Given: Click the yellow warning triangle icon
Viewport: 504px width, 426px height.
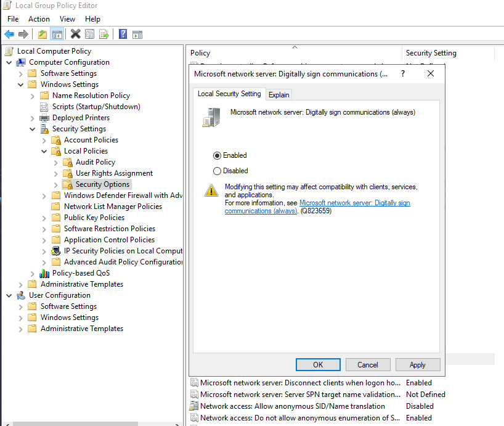Looking at the screenshot, I should [x=211, y=190].
